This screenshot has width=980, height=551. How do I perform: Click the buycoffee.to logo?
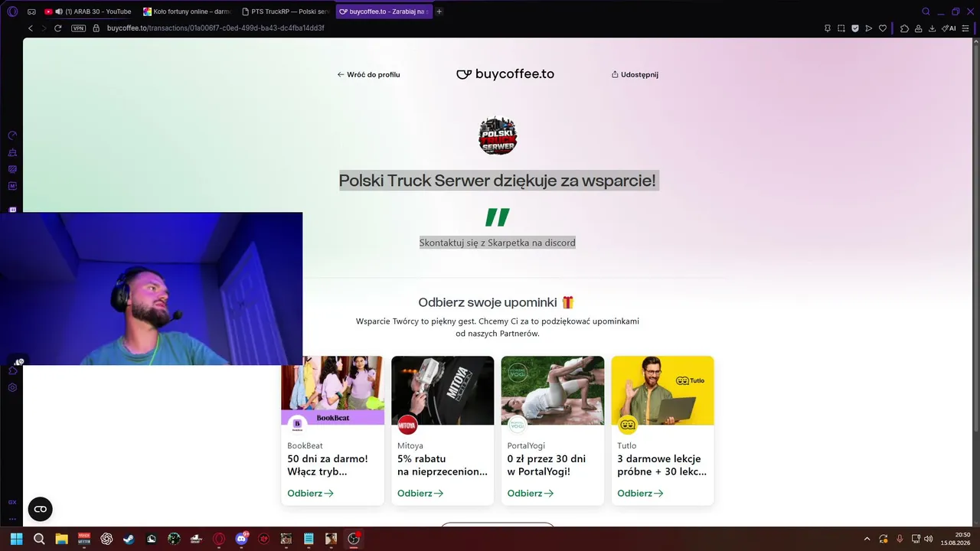click(x=505, y=74)
